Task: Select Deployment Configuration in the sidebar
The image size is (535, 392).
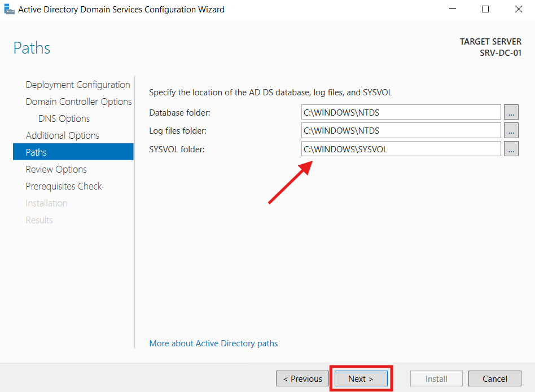Action: (x=77, y=85)
